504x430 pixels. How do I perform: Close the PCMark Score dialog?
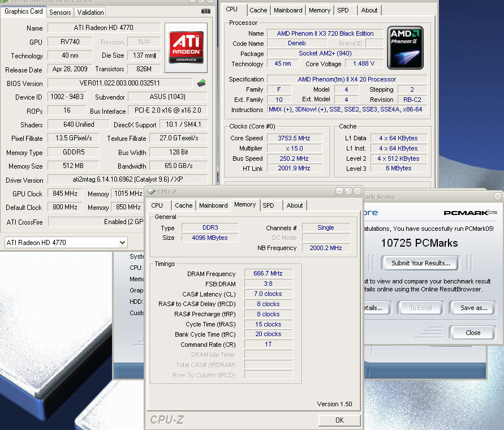pos(498,196)
